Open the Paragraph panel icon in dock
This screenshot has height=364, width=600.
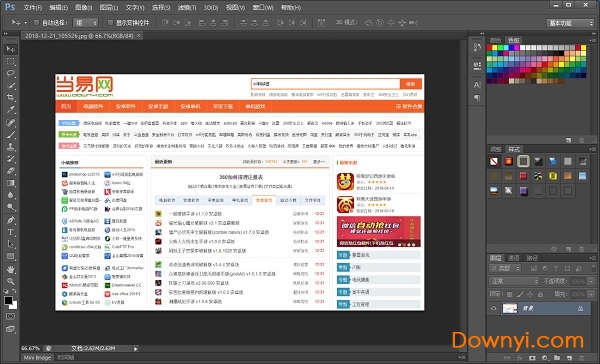point(477,98)
